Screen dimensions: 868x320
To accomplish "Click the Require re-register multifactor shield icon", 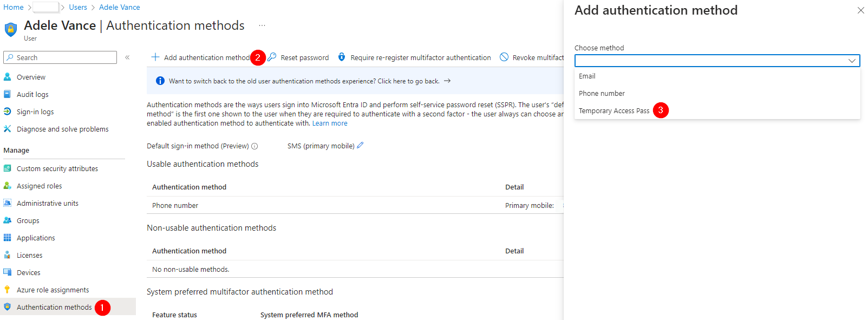I will click(342, 57).
